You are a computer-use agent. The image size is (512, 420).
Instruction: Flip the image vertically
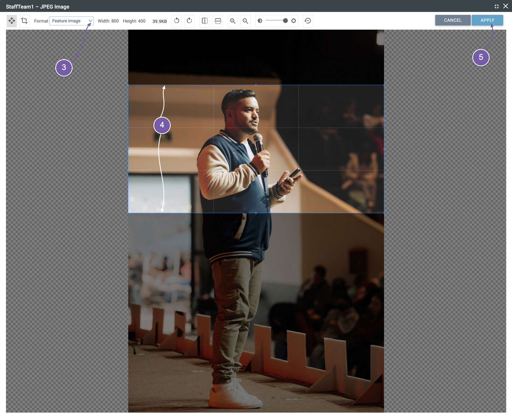[x=218, y=21]
